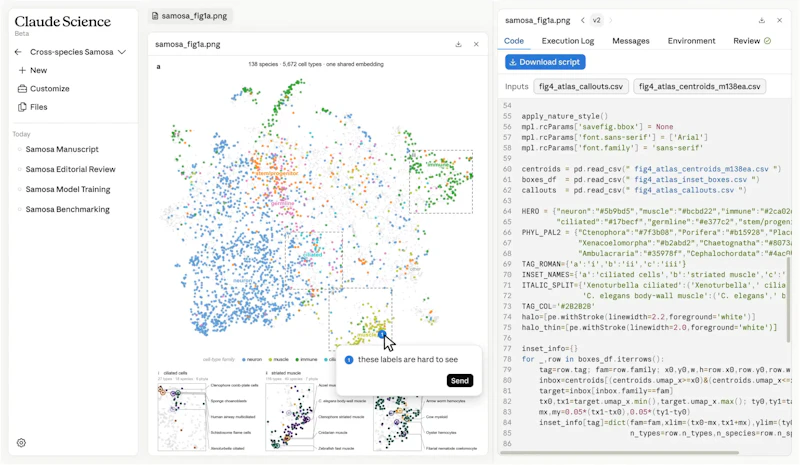Click the Download script button
800x465 pixels.
pyautogui.click(x=545, y=62)
